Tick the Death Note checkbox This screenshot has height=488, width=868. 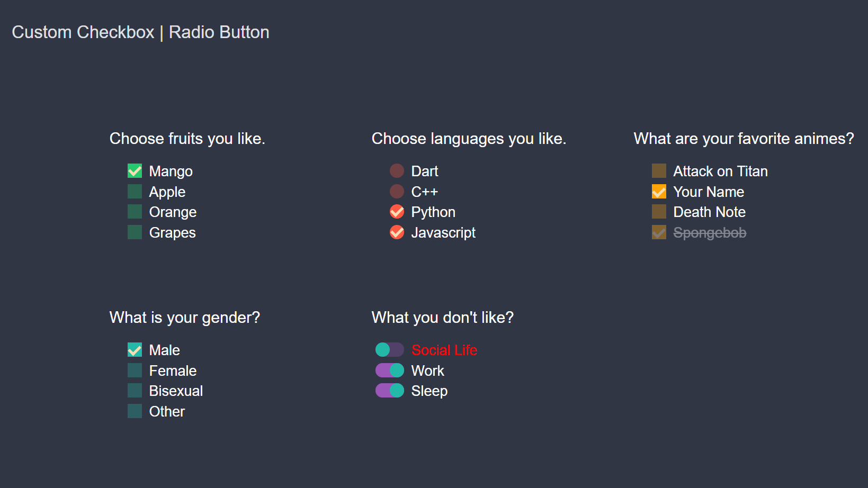pos(659,212)
